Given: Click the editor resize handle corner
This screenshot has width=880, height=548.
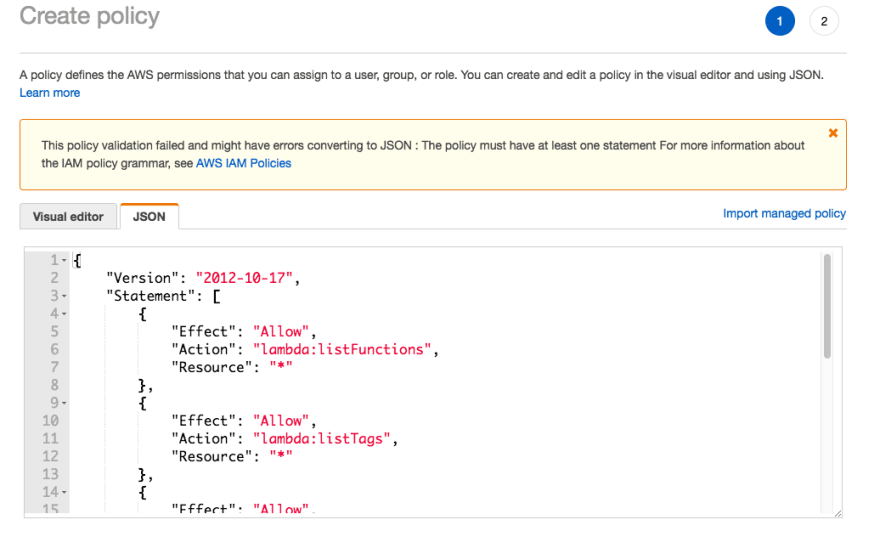Looking at the screenshot, I should point(838,513).
